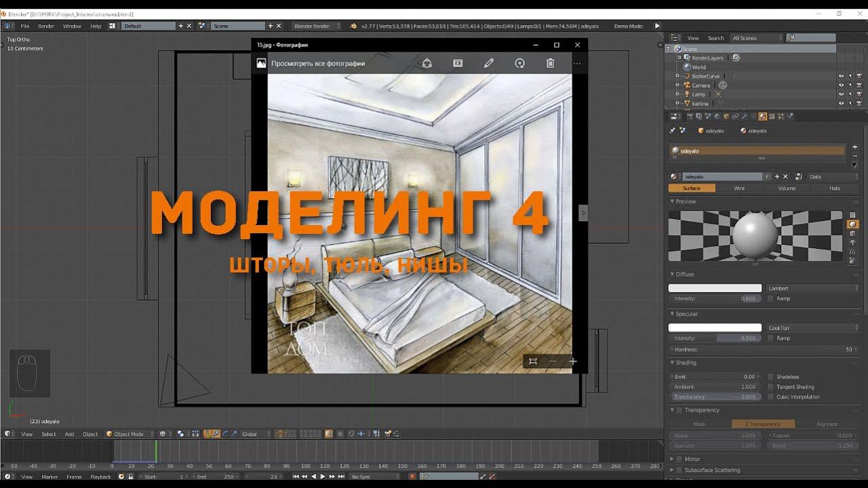Open the All Scenes outliner filter dropdown
The image size is (868, 488).
tap(757, 38)
